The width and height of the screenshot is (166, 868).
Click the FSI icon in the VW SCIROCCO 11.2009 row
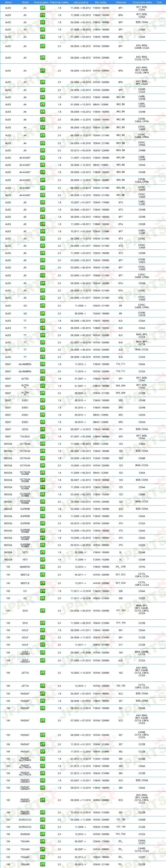pos(42,827)
